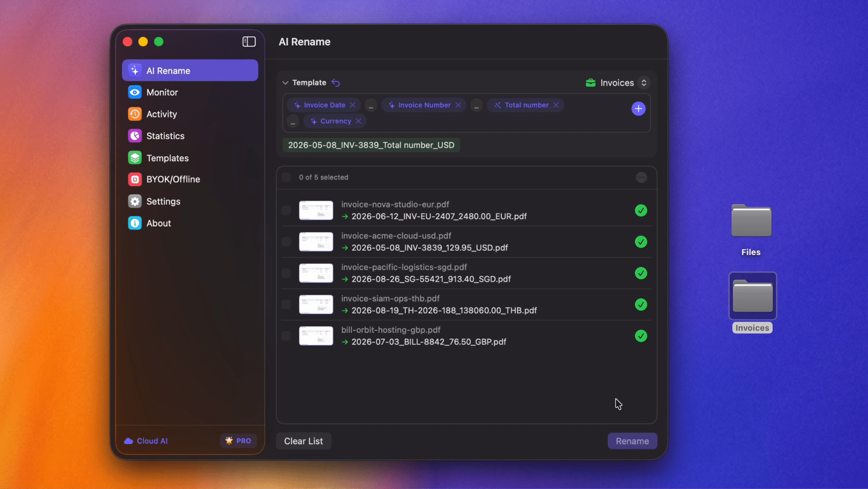Open Statistics in sidebar
Screen dimensions: 868x489
click(190, 136)
